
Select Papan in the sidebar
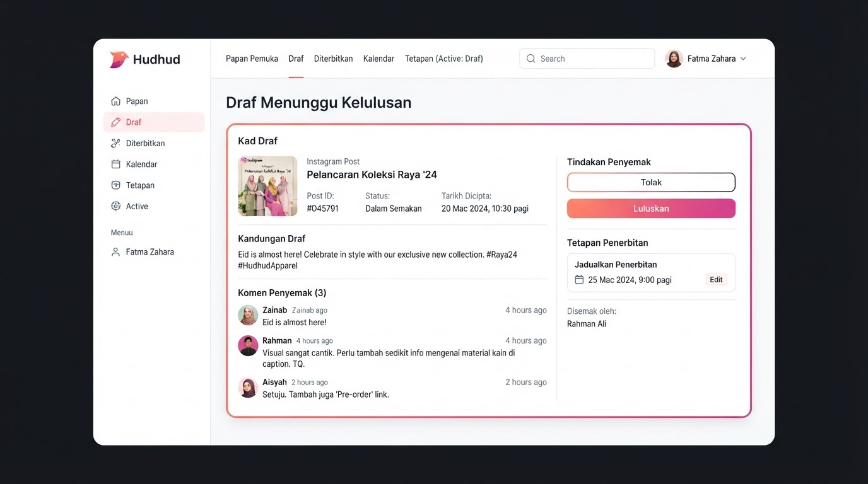[154, 101]
